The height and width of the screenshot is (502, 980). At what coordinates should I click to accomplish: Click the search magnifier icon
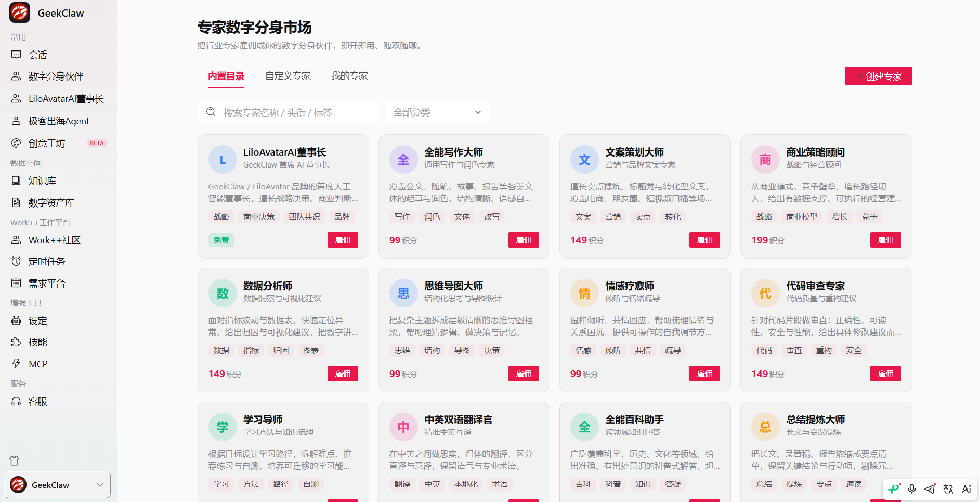point(211,112)
